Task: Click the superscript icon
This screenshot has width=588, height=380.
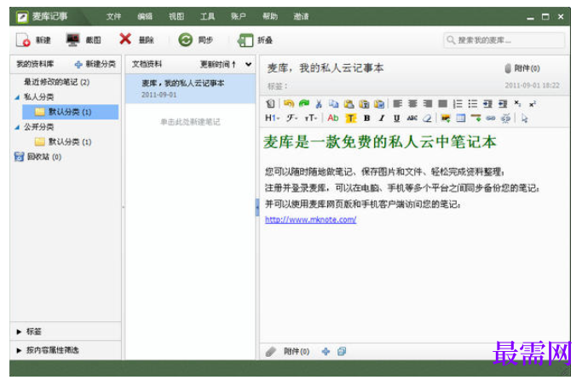Action: 533,104
